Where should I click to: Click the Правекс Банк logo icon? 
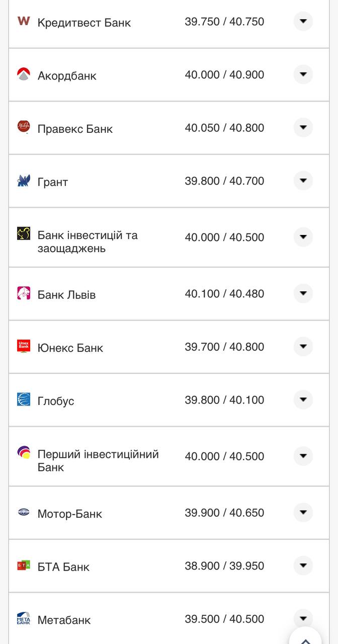coord(24,127)
